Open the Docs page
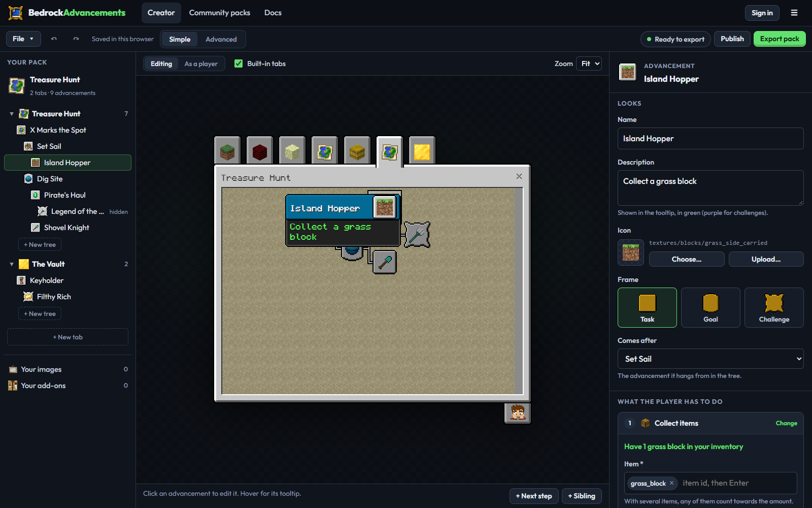Viewport: 812px width, 508px height. pyautogui.click(x=273, y=13)
